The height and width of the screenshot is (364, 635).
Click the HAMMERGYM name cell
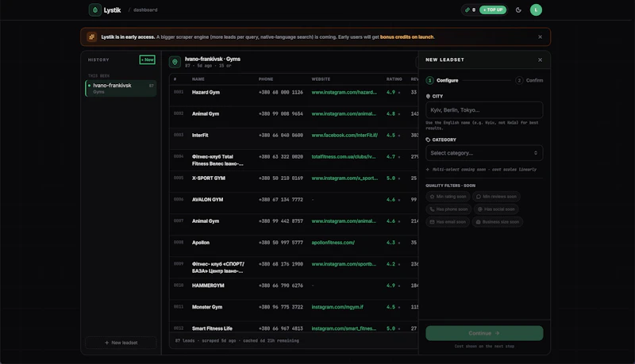tap(208, 285)
